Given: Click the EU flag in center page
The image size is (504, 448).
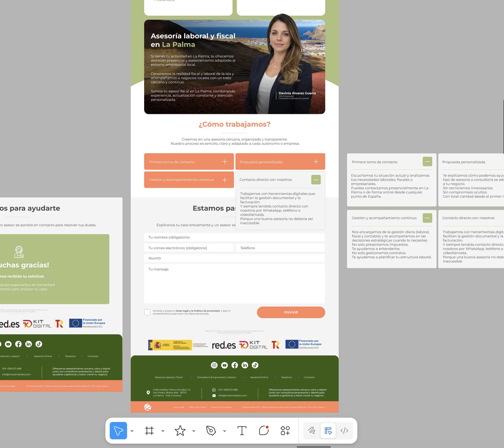Looking at the screenshot, I should pyautogui.click(x=292, y=344).
